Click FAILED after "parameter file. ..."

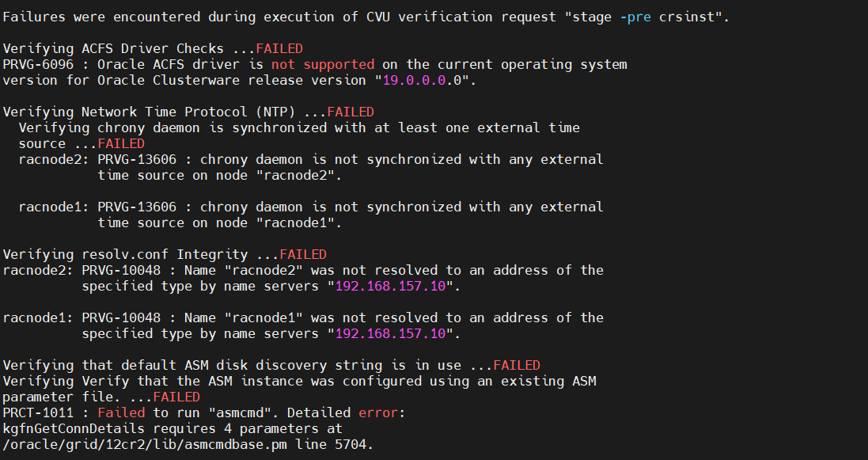[176, 397]
